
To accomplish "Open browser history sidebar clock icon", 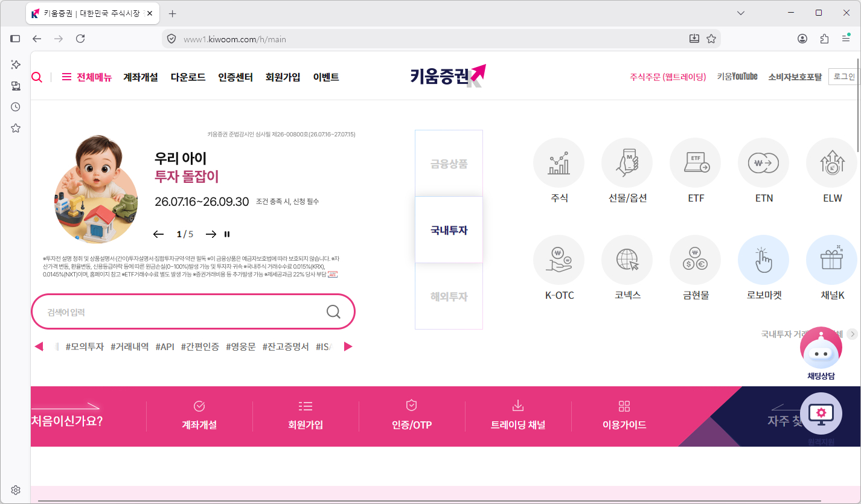I will (x=16, y=107).
